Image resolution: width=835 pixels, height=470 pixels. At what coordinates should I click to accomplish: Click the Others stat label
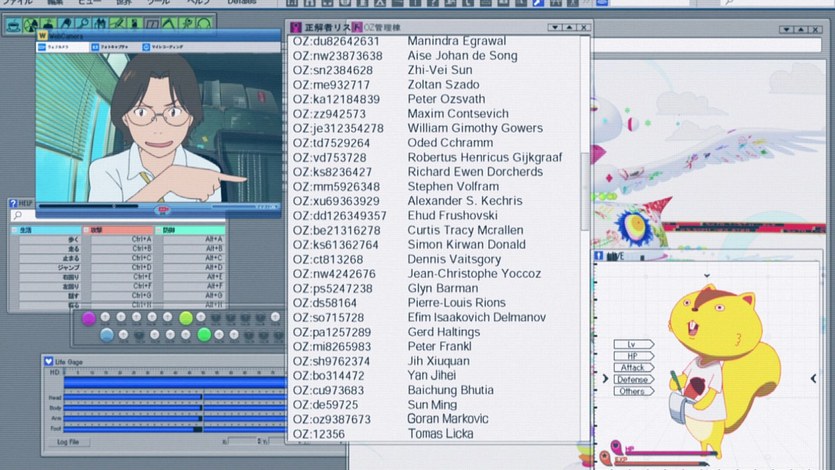(631, 392)
